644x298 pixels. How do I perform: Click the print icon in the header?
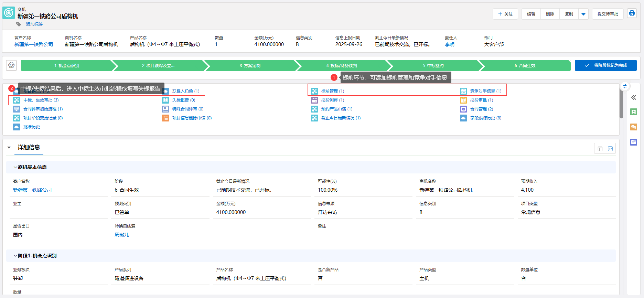632,13
